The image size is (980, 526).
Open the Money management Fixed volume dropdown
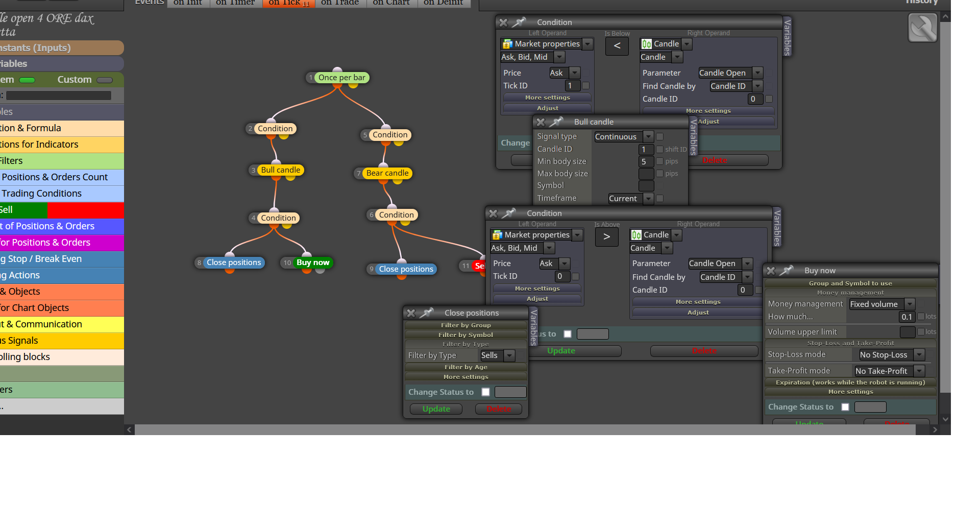(881, 304)
